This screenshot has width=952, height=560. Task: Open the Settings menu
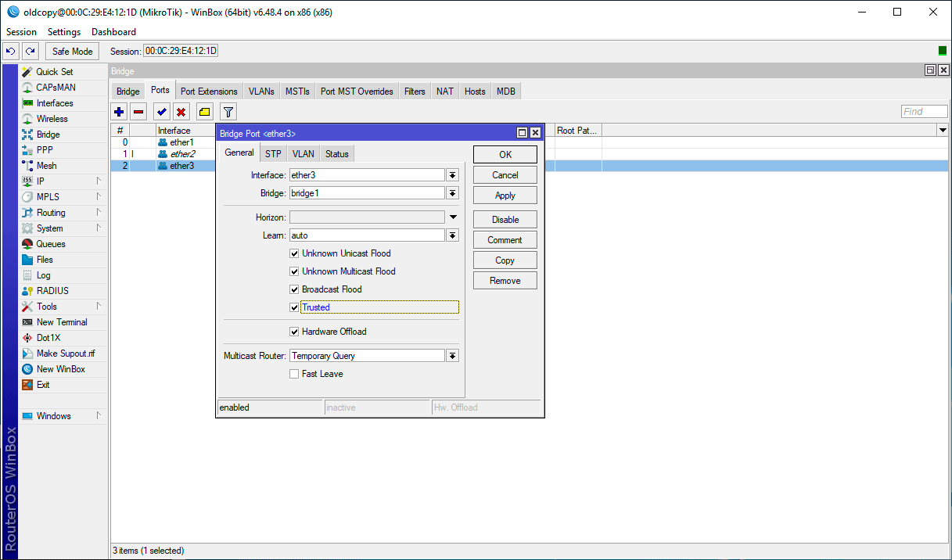pos(63,32)
